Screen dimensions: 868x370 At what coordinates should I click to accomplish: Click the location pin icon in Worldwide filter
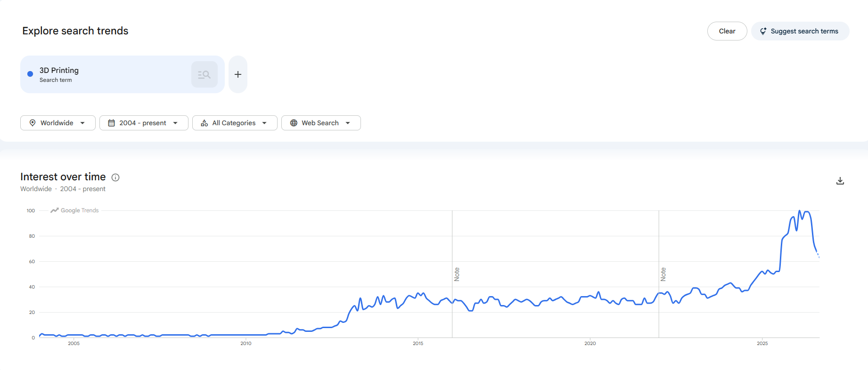[x=33, y=123]
